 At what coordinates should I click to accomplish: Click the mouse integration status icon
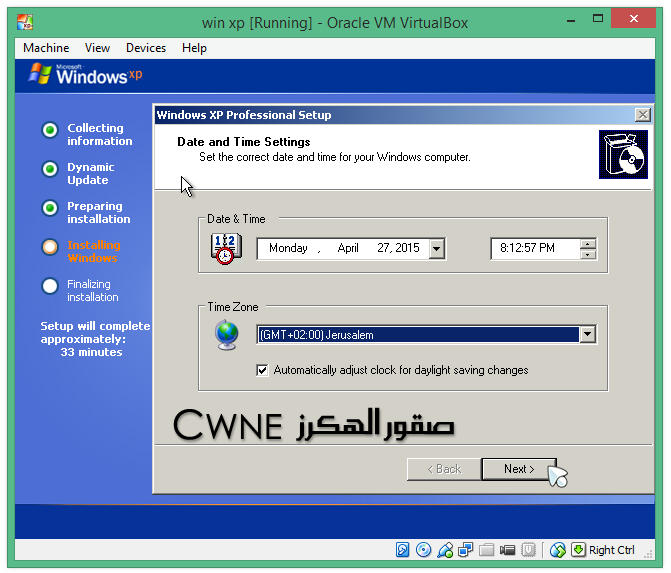click(558, 550)
